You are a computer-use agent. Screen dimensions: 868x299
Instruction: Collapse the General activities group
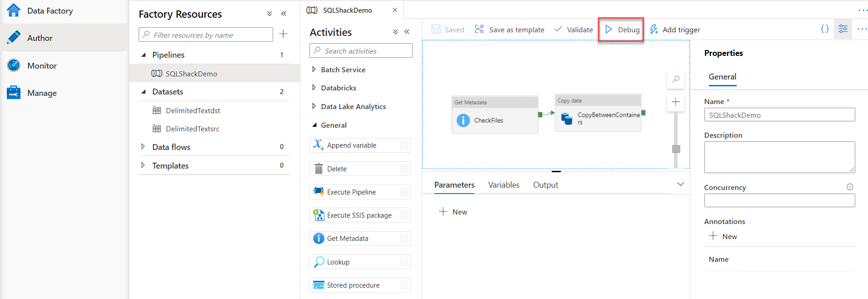pos(314,125)
